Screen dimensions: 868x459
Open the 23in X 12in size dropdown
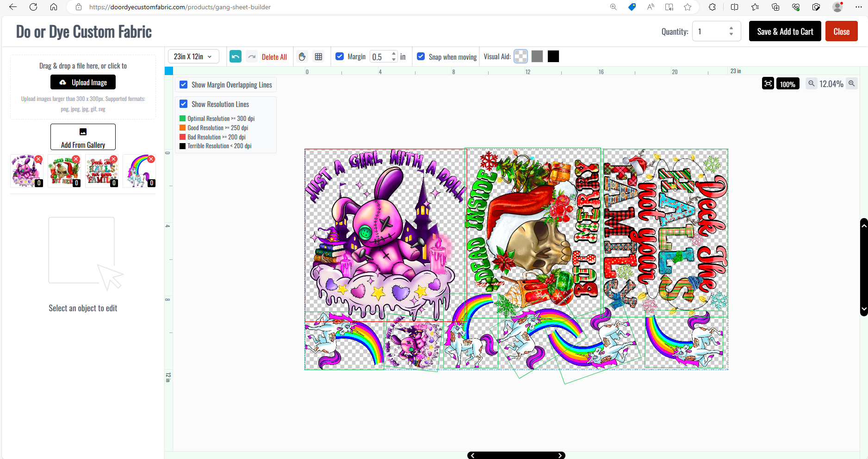193,57
